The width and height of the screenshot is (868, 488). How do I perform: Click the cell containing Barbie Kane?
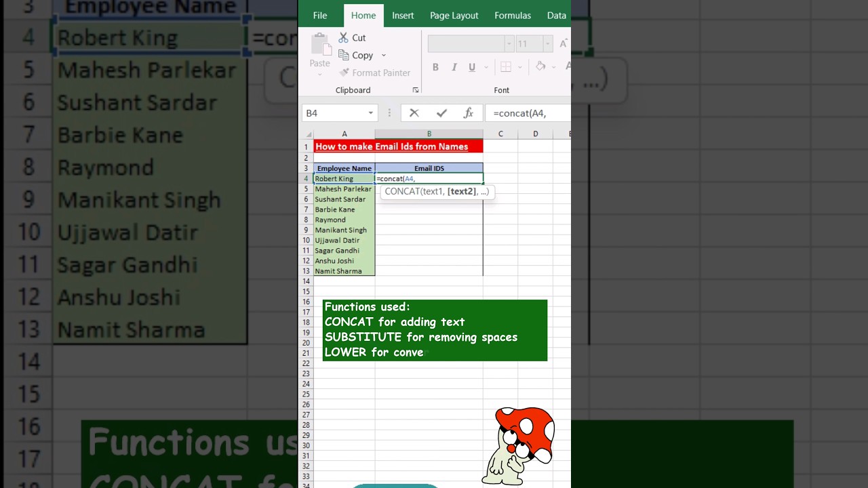pos(344,209)
